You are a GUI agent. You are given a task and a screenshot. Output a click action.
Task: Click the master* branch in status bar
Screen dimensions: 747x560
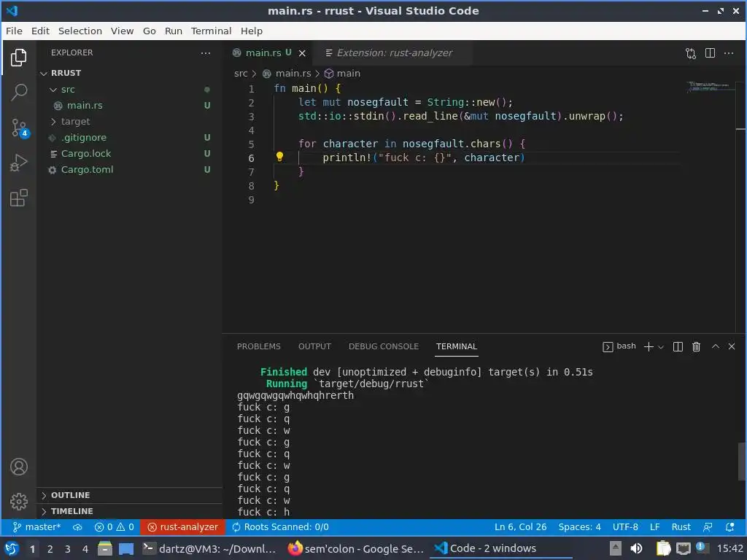pos(37,527)
